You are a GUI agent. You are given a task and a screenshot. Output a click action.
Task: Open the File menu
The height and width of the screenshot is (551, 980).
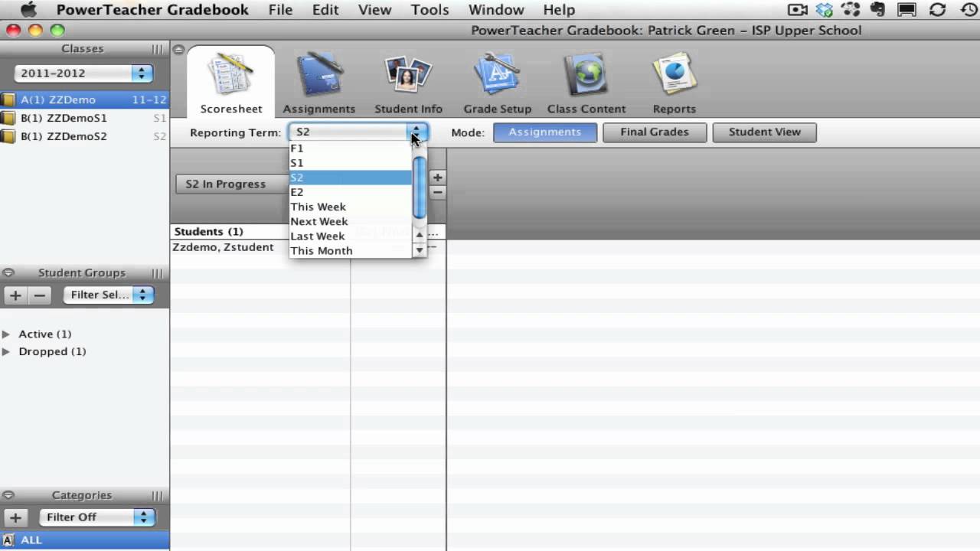[x=280, y=10]
